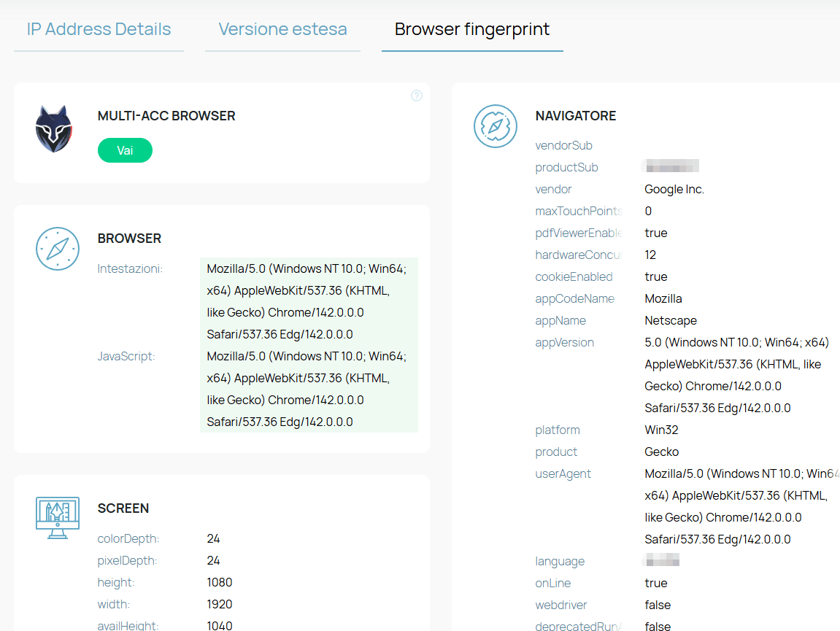Viewport: 840px width, 631px height.
Task: Click the screen height value 1080
Action: pos(219,582)
